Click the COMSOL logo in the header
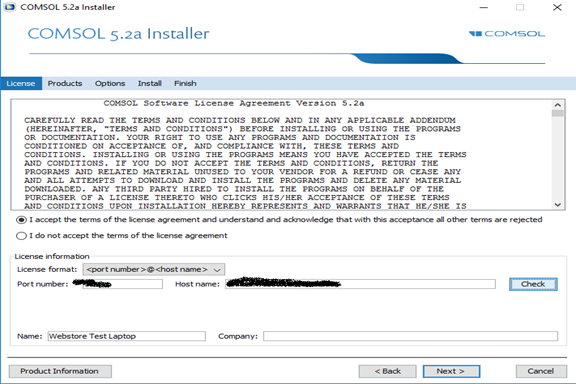Screen dimensions: 576x384 click(x=507, y=34)
